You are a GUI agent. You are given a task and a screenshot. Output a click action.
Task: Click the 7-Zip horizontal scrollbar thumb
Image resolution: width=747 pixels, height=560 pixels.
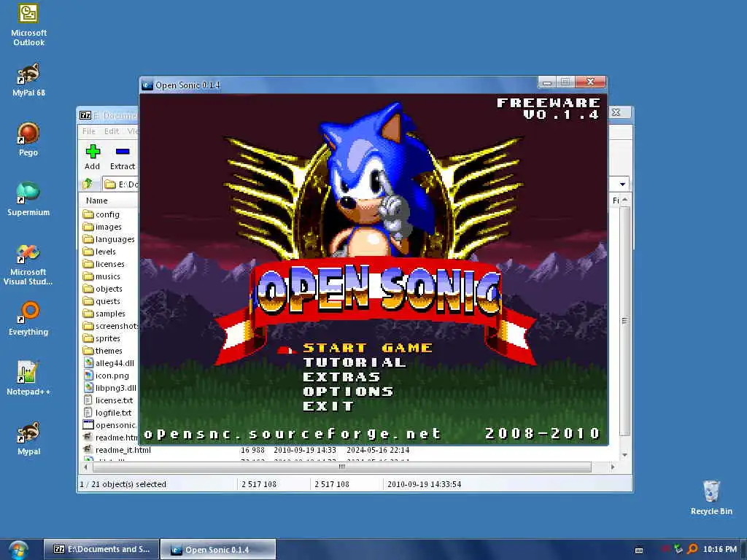pos(341,467)
